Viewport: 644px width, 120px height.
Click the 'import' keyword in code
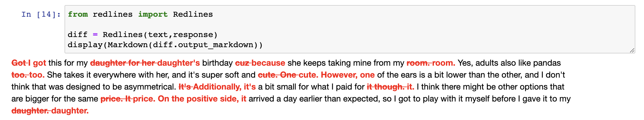tap(153, 14)
